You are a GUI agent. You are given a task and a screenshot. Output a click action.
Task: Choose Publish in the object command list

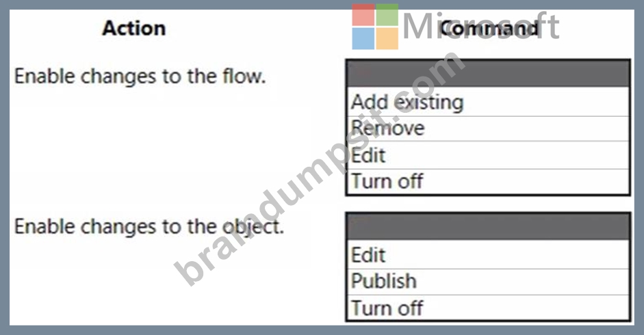[x=488, y=282]
